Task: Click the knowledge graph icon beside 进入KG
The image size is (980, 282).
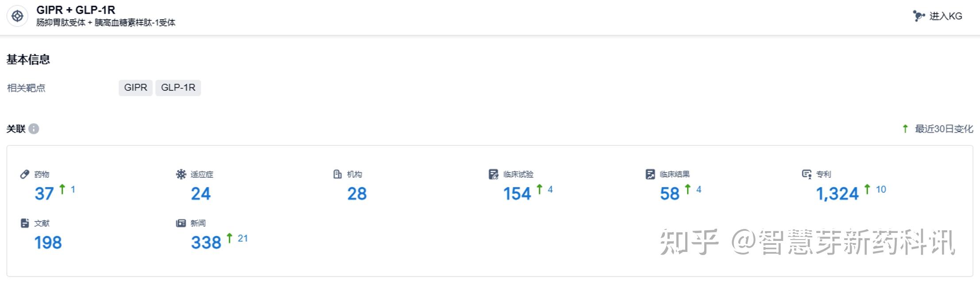Action: pos(918,16)
